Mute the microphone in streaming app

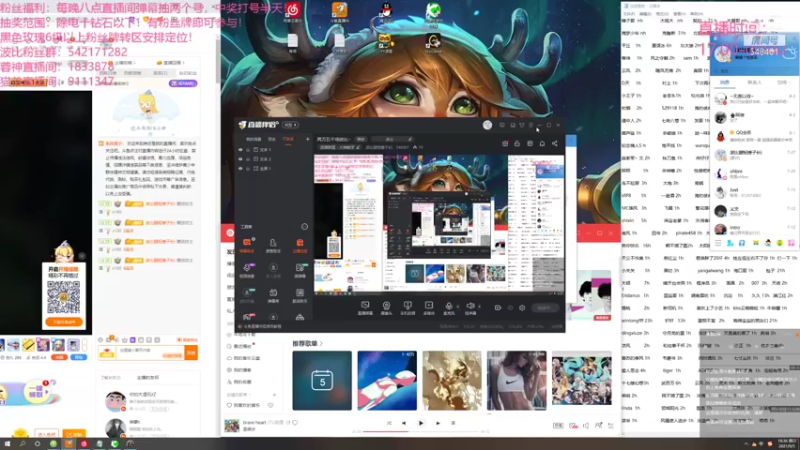click(448, 308)
